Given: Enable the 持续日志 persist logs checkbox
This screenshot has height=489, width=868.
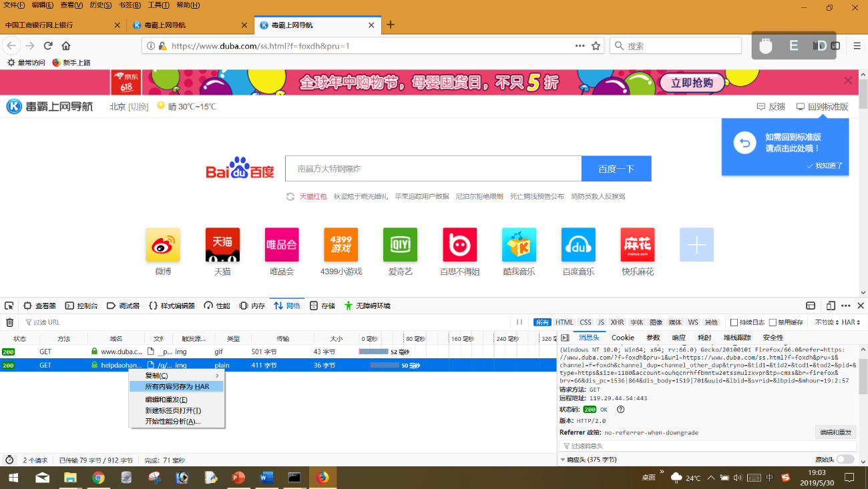Looking at the screenshot, I should [734, 323].
